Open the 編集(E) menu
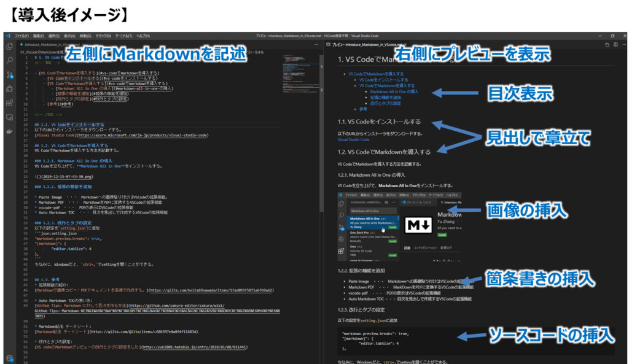This screenshot has width=629, height=364. point(39,36)
